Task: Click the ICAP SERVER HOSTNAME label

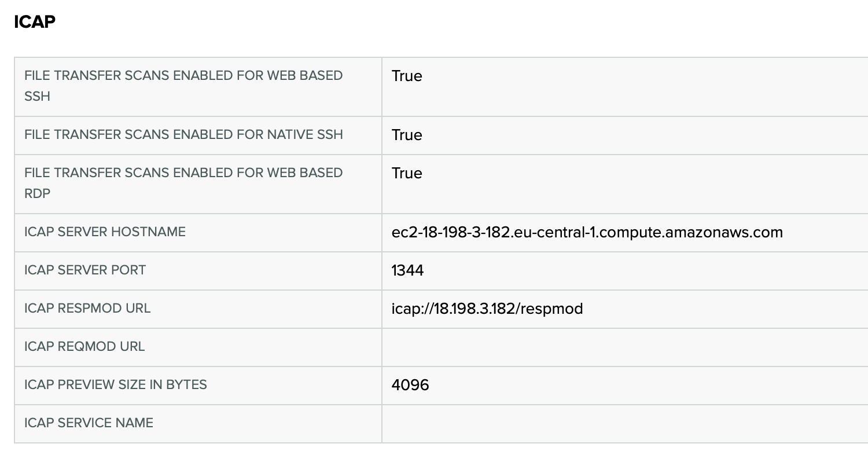Action: (x=105, y=232)
